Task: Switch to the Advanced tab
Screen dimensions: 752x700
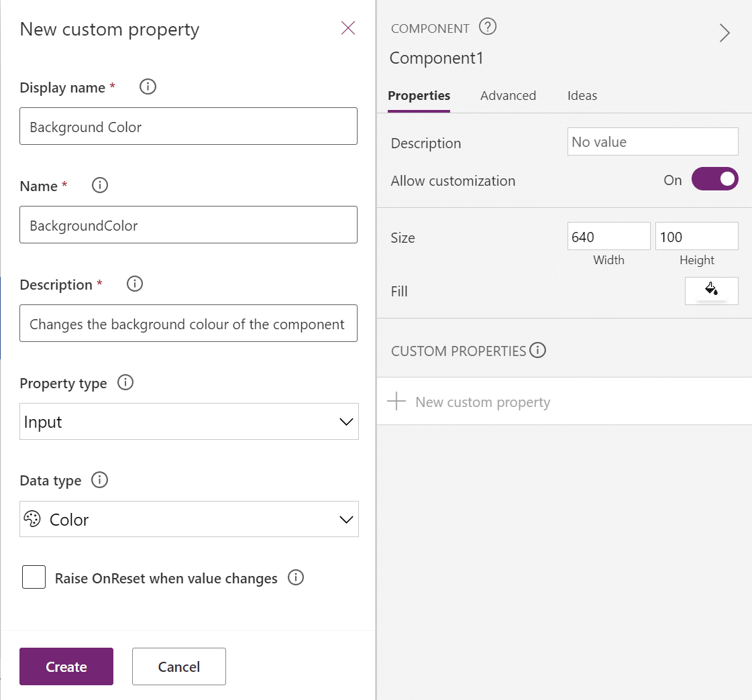Action: coord(508,95)
